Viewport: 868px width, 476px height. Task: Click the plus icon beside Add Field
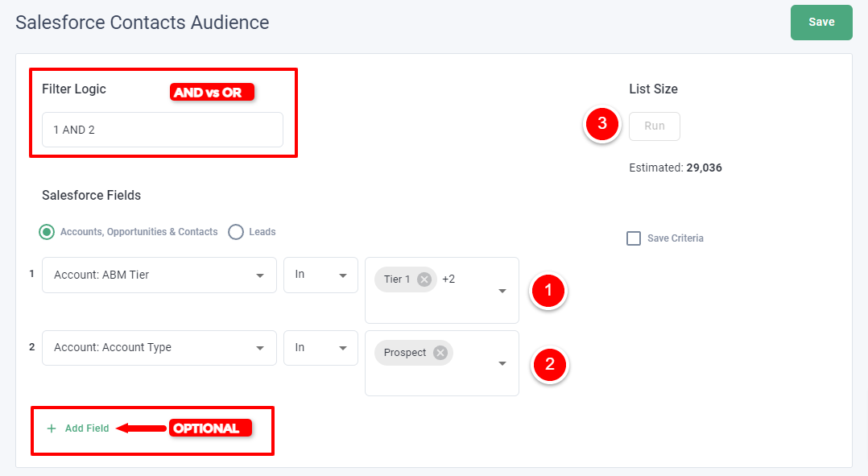tap(52, 428)
